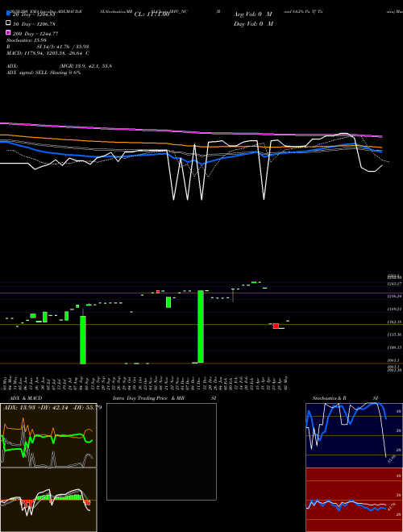Click the 1135.16 price axis label
403x532 pixels.
click(x=394, y=335)
